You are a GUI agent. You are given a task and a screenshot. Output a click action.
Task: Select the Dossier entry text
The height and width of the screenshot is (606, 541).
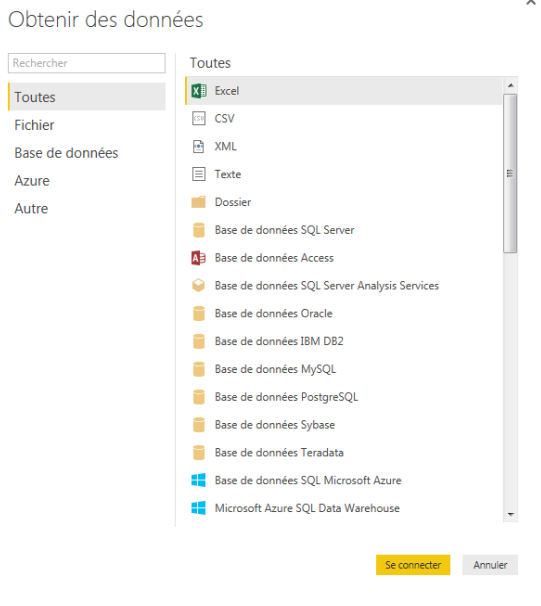tap(233, 202)
